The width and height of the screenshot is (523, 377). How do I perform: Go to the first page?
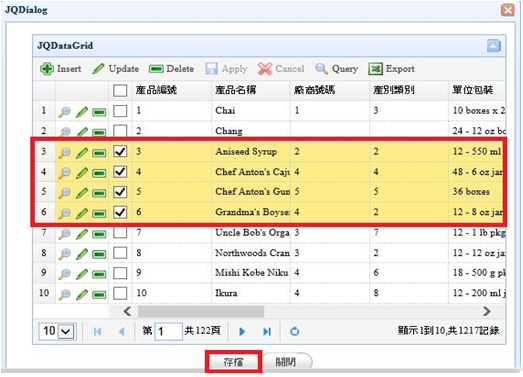pyautogui.click(x=97, y=332)
